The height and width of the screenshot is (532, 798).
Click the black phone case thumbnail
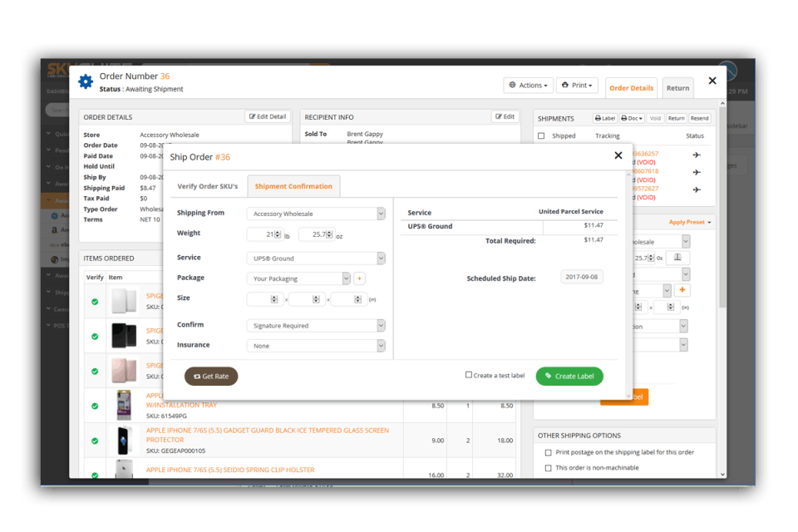click(124, 336)
